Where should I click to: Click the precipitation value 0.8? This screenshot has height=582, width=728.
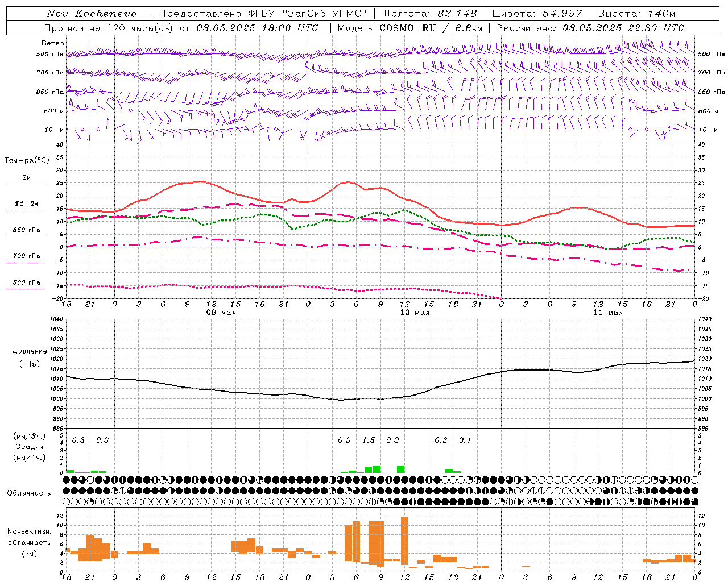point(392,440)
